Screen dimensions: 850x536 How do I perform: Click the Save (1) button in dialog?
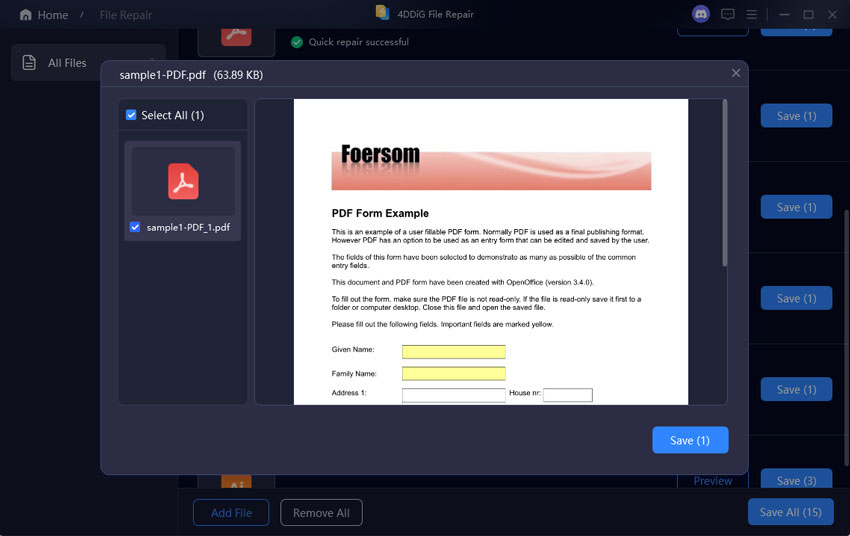point(689,440)
